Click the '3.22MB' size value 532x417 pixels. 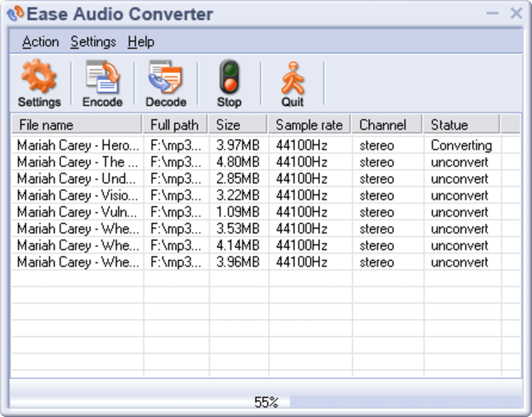pos(238,196)
